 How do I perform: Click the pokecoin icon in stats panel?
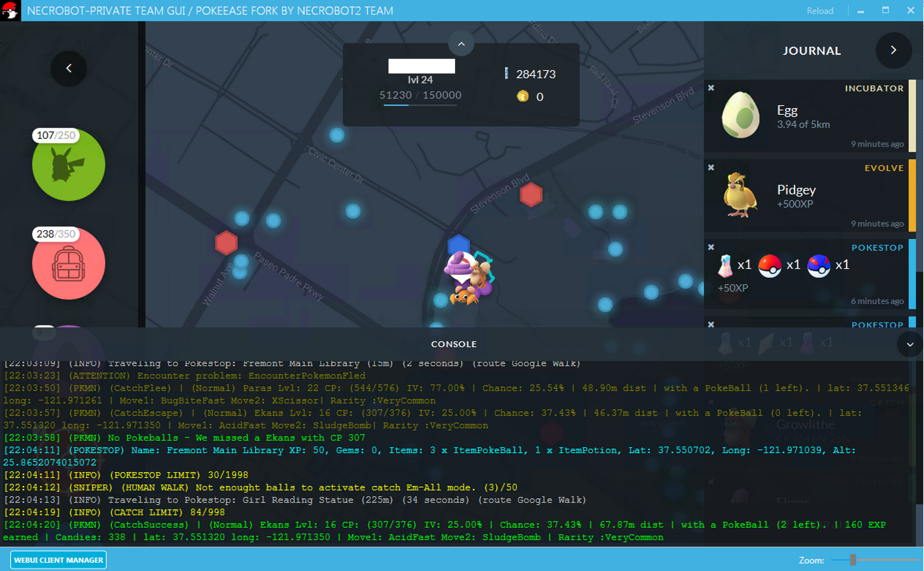click(x=522, y=96)
